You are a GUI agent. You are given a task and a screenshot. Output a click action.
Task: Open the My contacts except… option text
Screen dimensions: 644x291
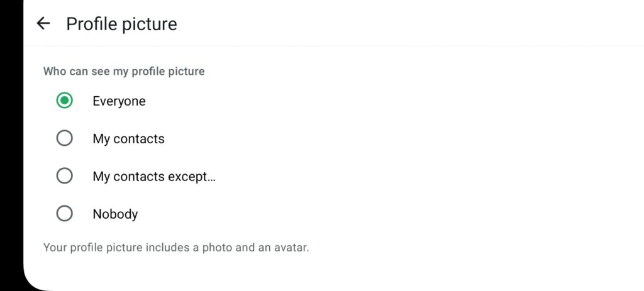click(x=153, y=177)
